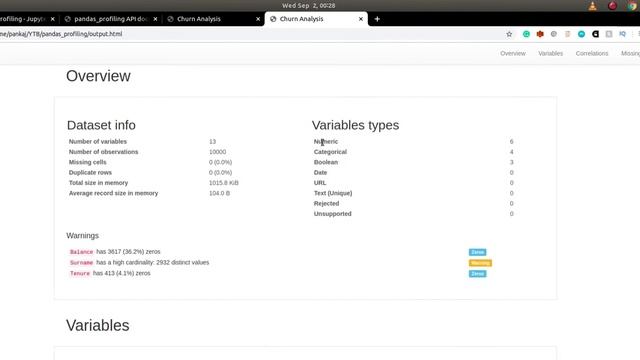640x360 pixels.
Task: Click the value 10000 for observations
Action: tap(217, 152)
